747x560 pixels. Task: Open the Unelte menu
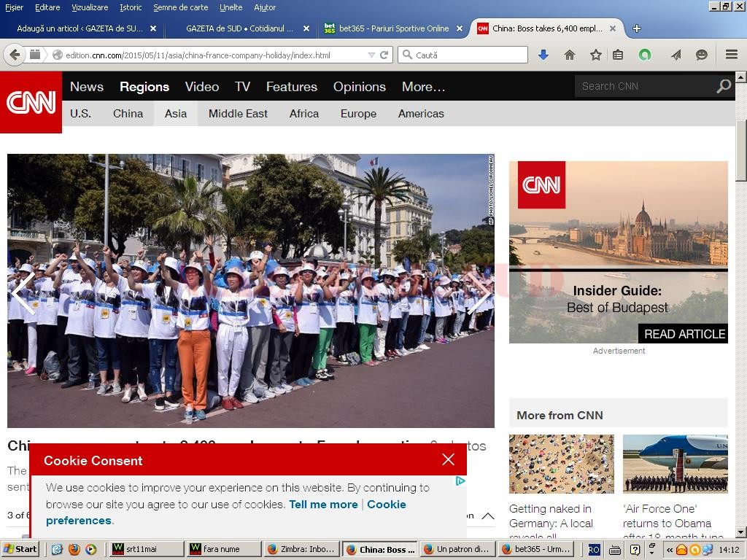(231, 7)
